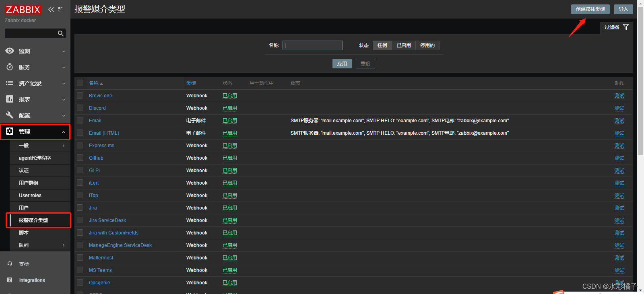Check the Discord row checkbox
Viewport: 644px width, 294px height.
(80, 108)
